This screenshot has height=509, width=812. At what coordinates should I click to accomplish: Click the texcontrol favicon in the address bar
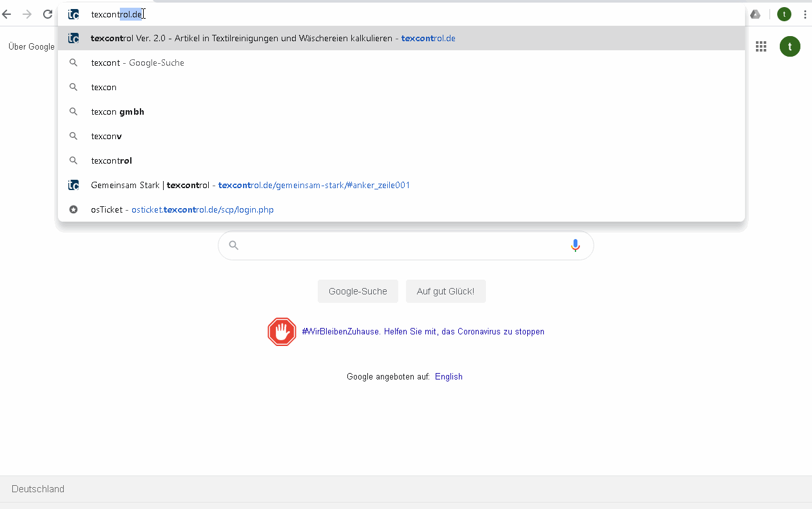coord(73,14)
